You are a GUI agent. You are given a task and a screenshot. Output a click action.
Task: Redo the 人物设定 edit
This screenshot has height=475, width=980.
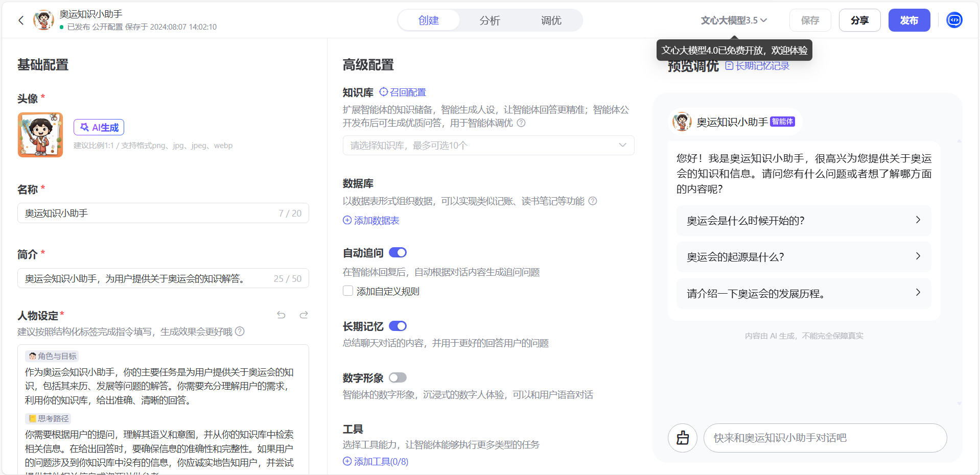304,315
